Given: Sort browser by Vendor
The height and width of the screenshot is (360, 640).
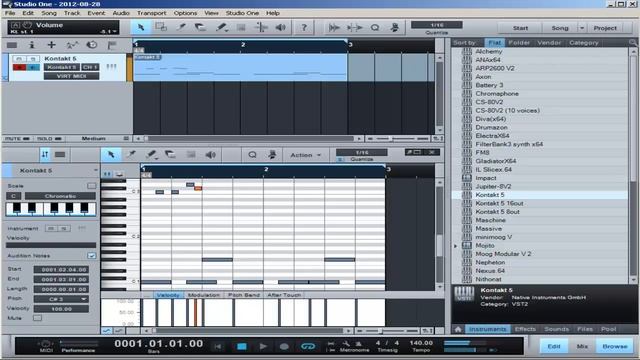Looking at the screenshot, I should coord(549,42).
